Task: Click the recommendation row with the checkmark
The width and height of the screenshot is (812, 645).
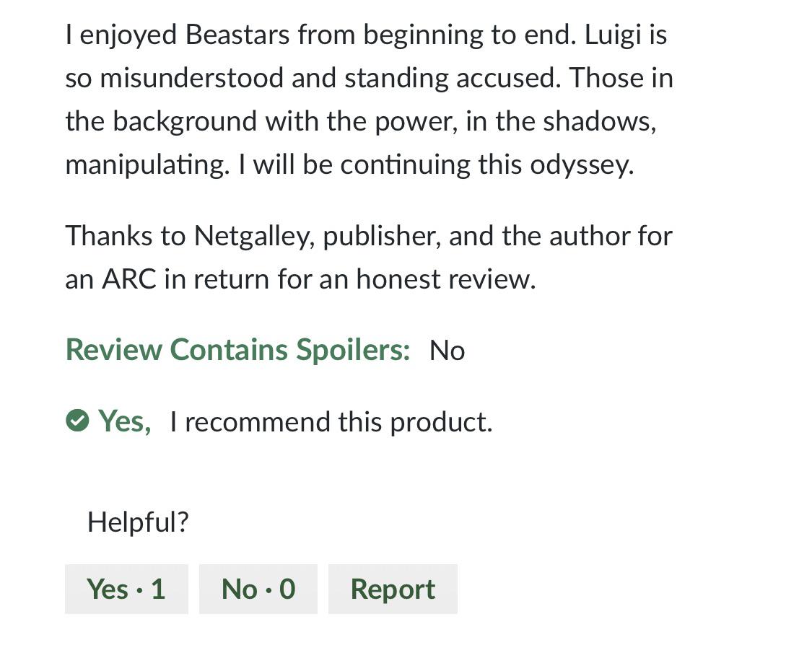Action: pos(281,421)
